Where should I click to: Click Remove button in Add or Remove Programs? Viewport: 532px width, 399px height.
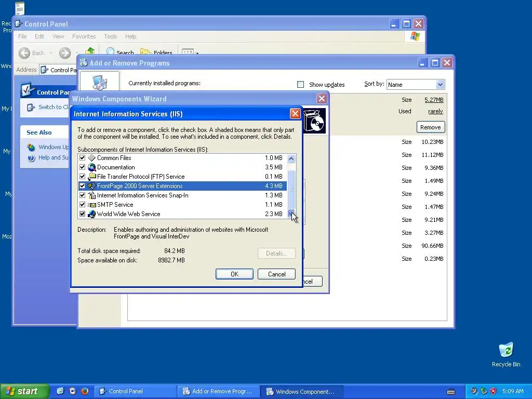pos(431,127)
